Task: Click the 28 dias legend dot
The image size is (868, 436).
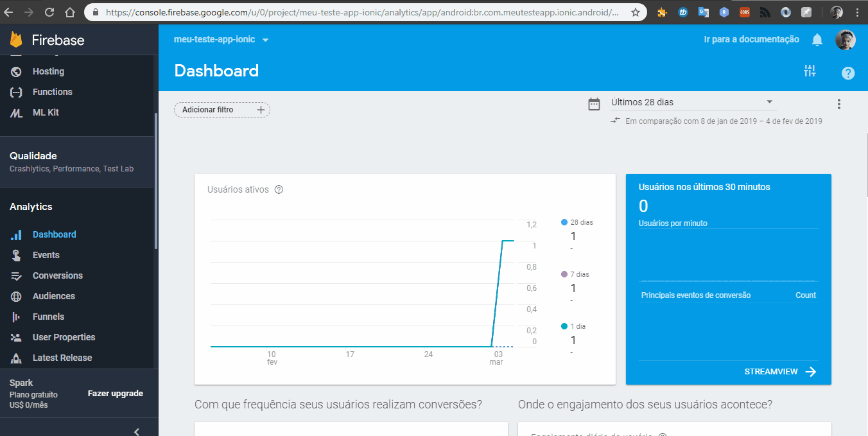Action: (x=564, y=222)
